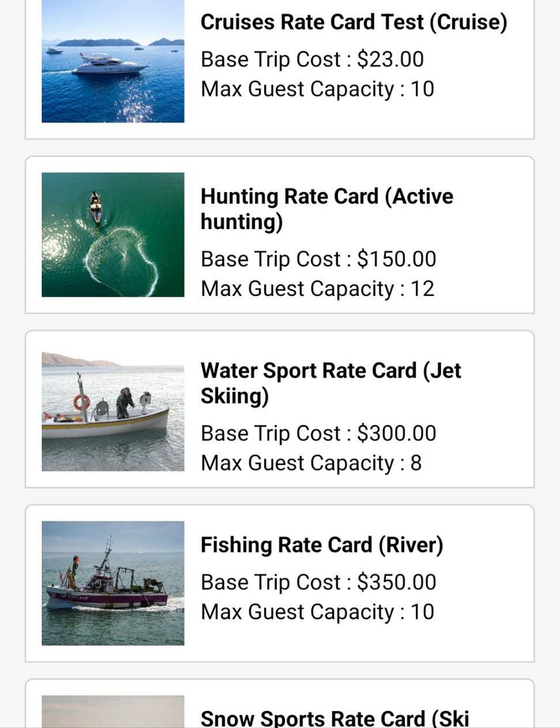This screenshot has height=728, width=560.
Task: Click the $300.00 base trip cost line
Action: [x=318, y=433]
